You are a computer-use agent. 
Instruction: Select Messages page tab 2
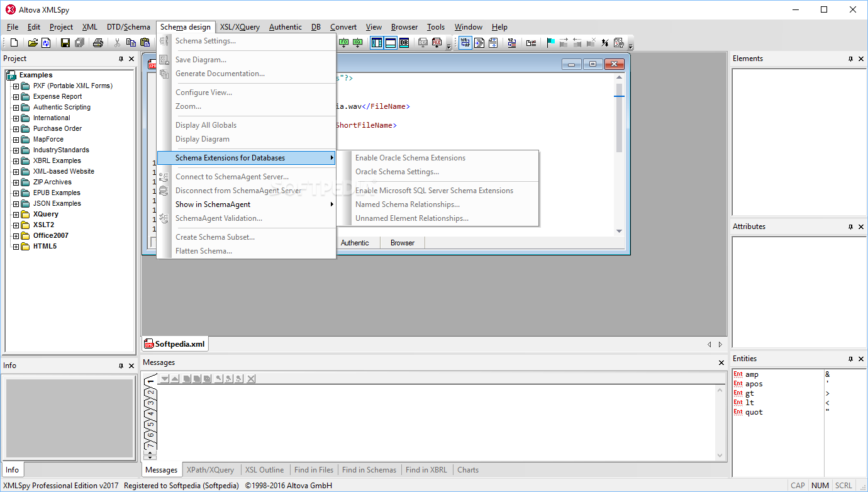click(x=150, y=392)
